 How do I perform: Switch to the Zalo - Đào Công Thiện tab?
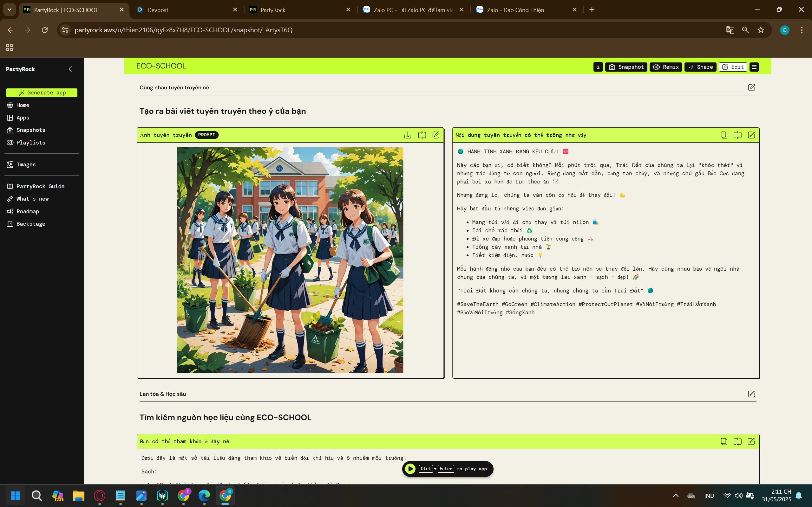pyautogui.click(x=515, y=10)
